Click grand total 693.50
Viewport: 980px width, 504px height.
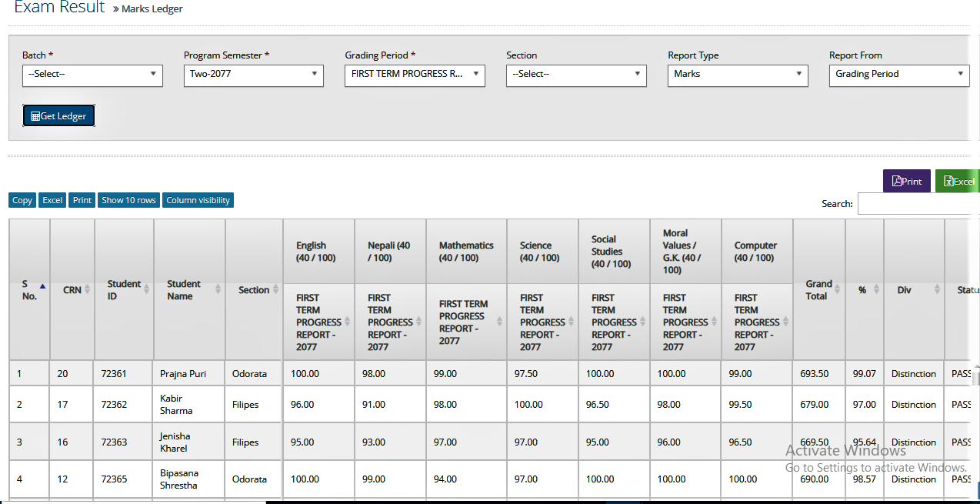point(815,374)
